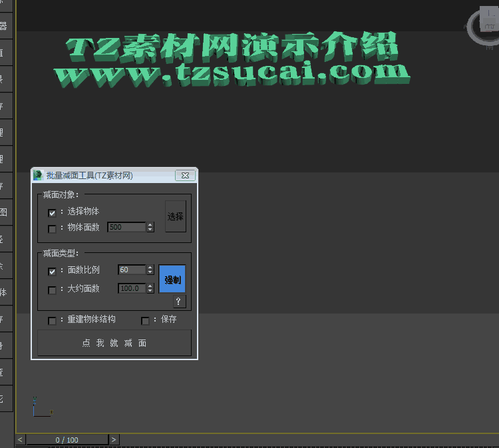Image resolution: width=499 pixels, height=448 pixels.
Task: Click the 物体面数 value field showing 500
Action: pyautogui.click(x=126, y=227)
